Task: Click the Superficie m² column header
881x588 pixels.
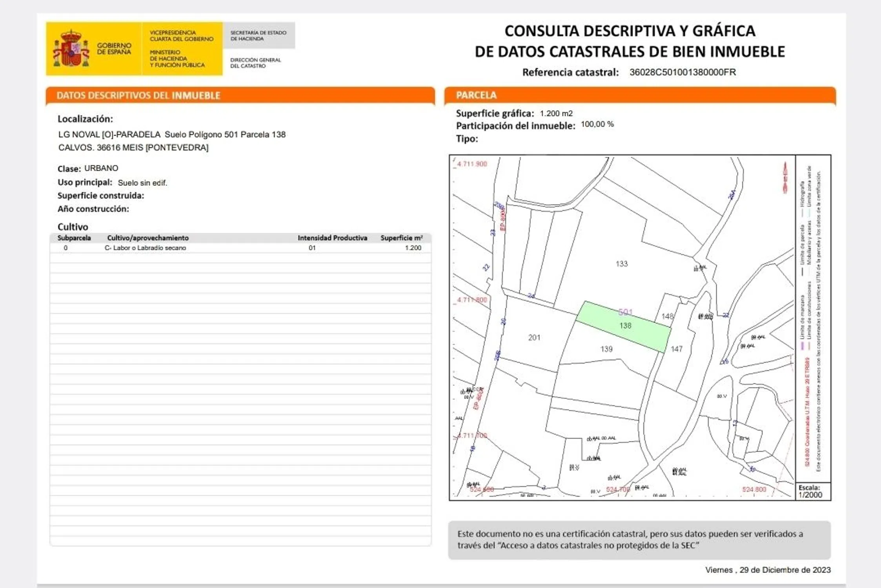Action: (401, 238)
